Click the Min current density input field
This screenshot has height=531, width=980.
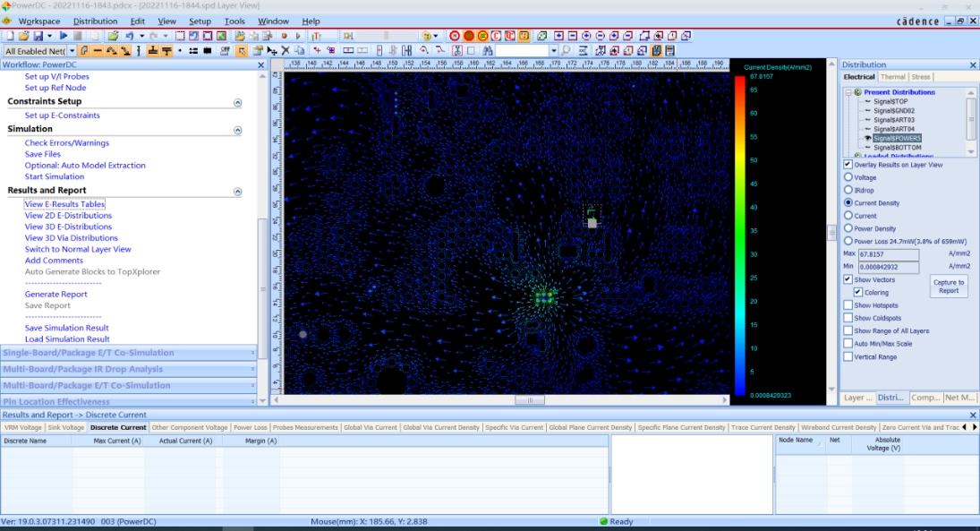tap(888, 267)
